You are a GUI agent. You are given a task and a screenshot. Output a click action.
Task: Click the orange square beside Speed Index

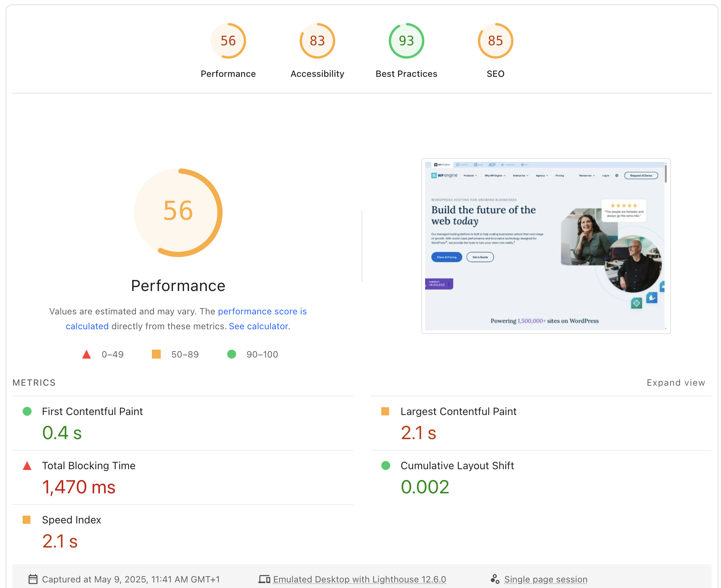pos(27,520)
